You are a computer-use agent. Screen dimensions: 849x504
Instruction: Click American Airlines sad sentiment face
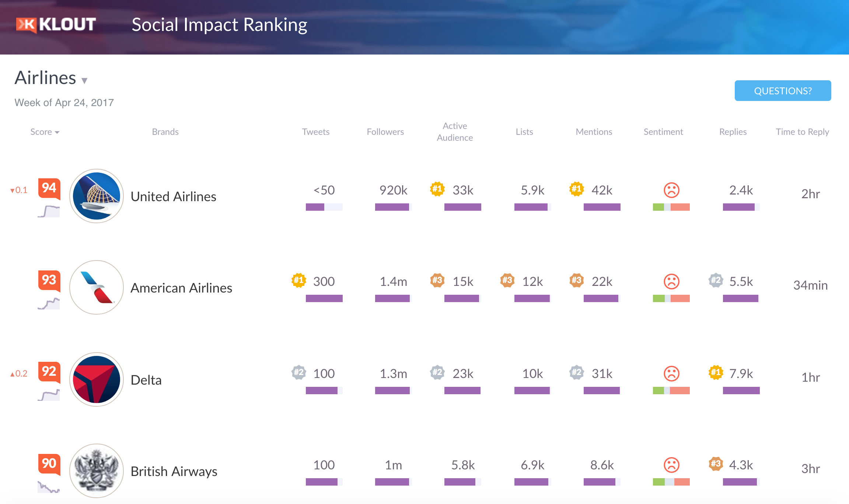click(671, 281)
